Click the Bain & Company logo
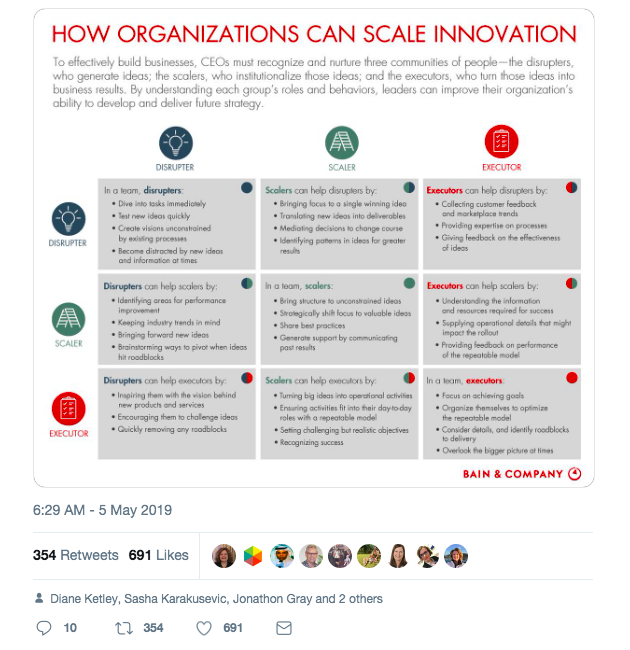Screen dimensions: 630x650 (522, 474)
